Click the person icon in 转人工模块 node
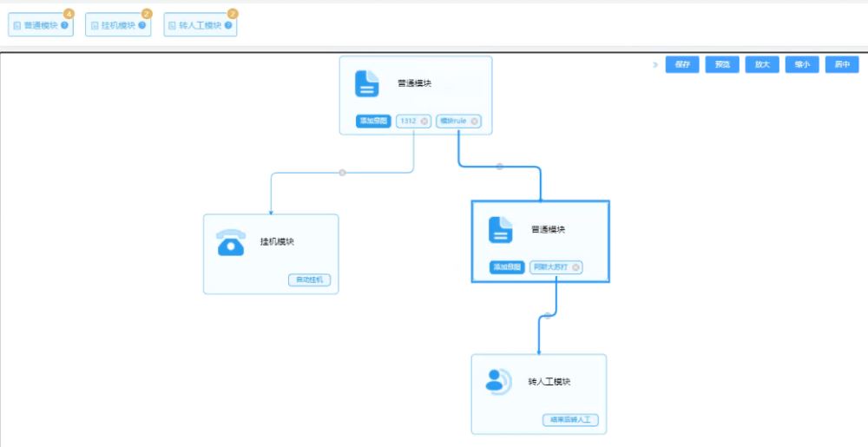Image resolution: width=868 pixels, height=447 pixels. coord(498,380)
